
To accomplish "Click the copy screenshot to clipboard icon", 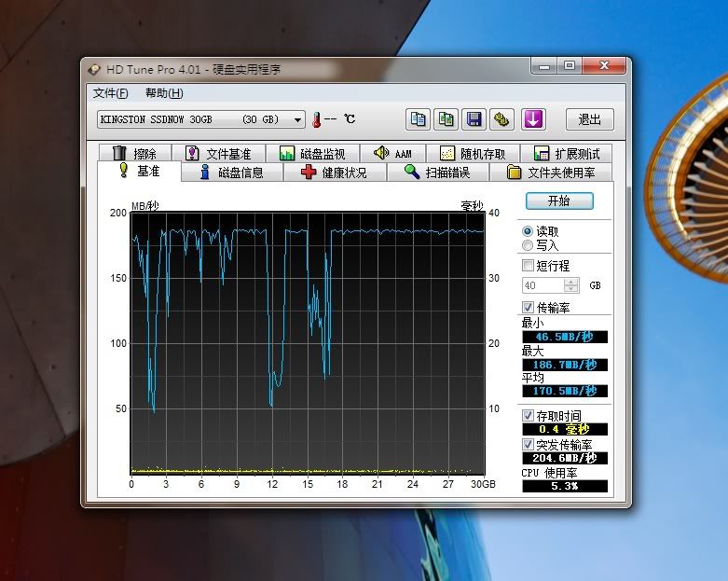I will tap(446, 119).
